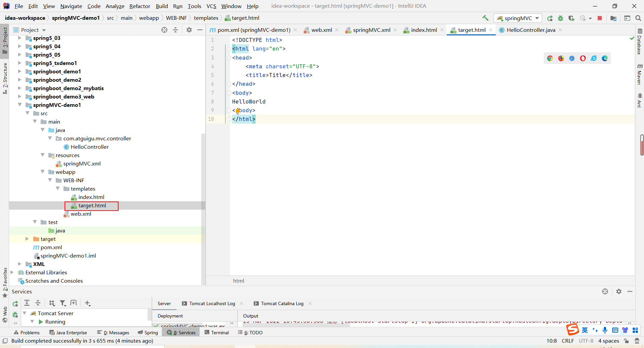Start debugging springMVC via the bug icon
Image resolution: width=644 pixels, height=348 pixels.
(560, 18)
